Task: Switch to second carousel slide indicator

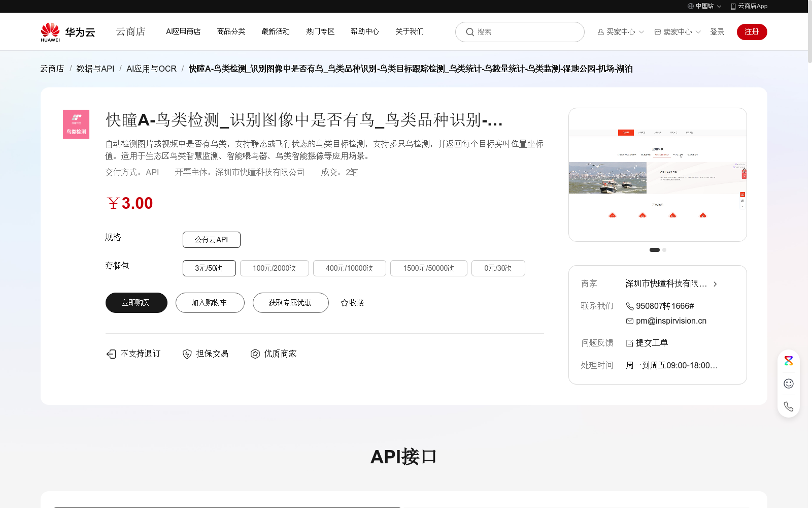Action: coord(664,250)
